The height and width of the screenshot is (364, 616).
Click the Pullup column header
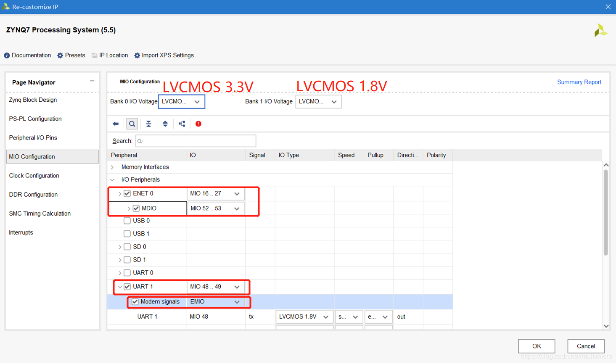point(378,155)
